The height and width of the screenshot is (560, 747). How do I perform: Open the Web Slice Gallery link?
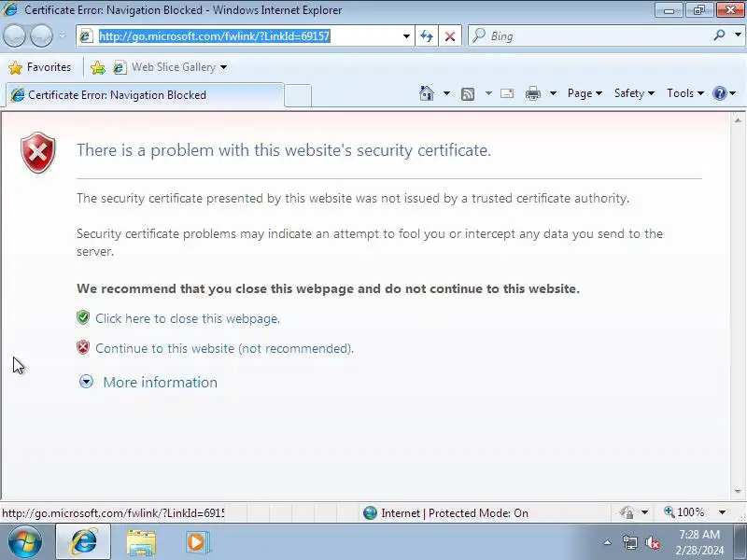(170, 67)
